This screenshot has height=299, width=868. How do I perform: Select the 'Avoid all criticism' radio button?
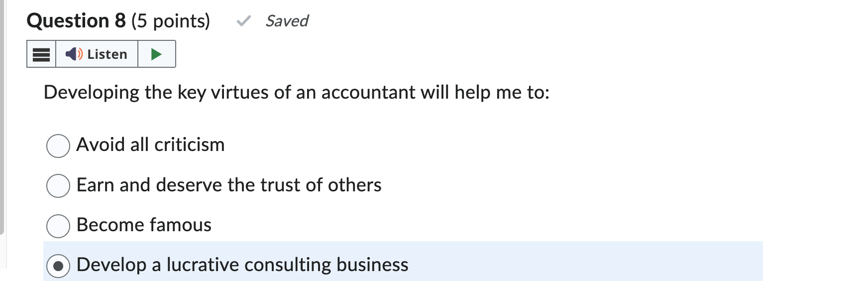[x=58, y=146]
